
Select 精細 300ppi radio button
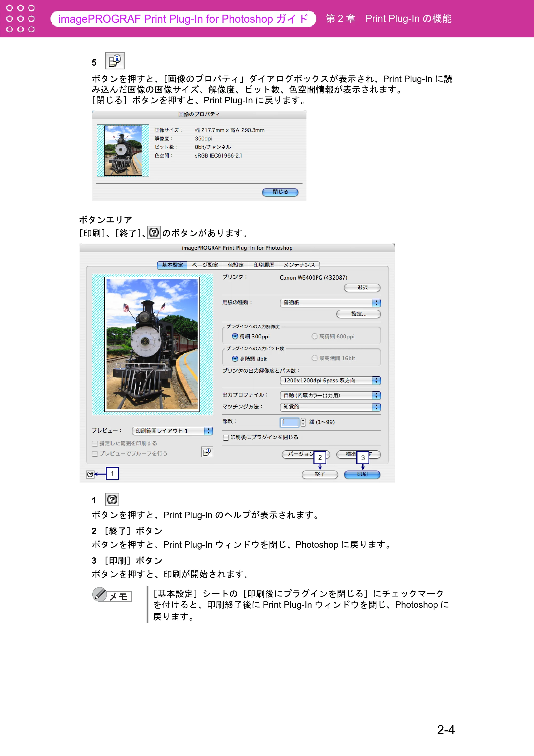pyautogui.click(x=235, y=336)
